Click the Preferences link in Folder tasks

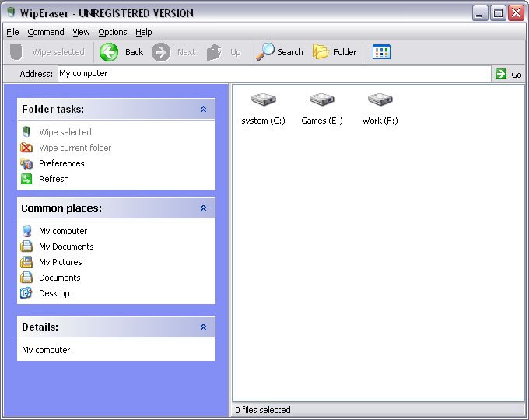coord(61,163)
